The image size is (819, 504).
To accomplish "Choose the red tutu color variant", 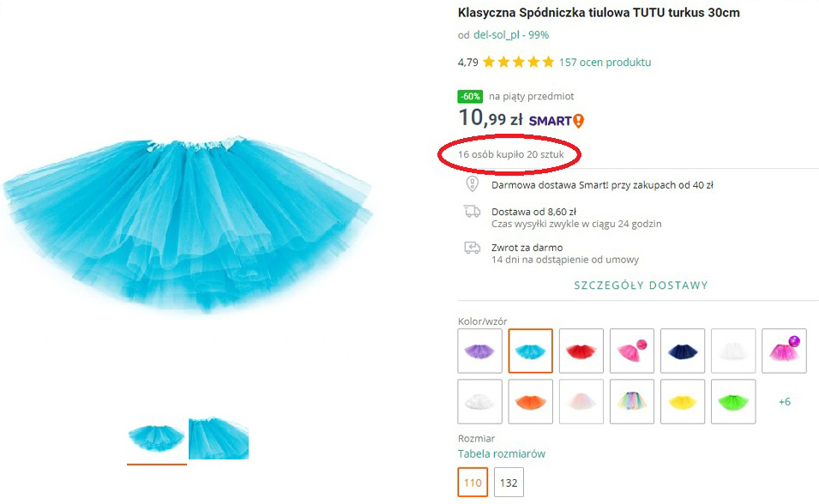I will pyautogui.click(x=581, y=351).
